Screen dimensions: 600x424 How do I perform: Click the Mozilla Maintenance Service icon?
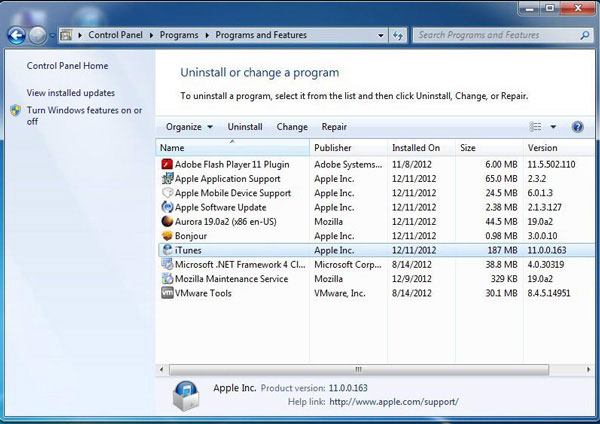pos(167,279)
